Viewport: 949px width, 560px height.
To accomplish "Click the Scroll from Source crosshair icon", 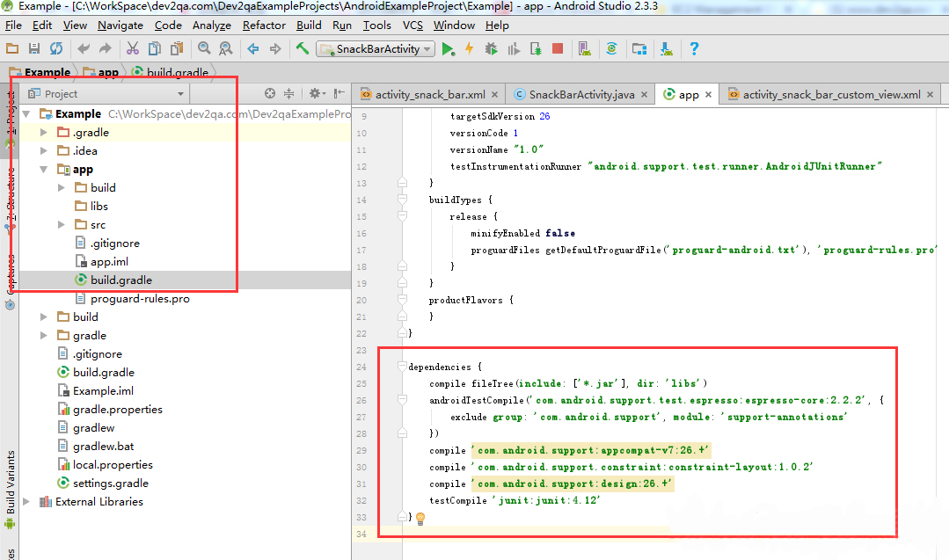I will point(270,93).
